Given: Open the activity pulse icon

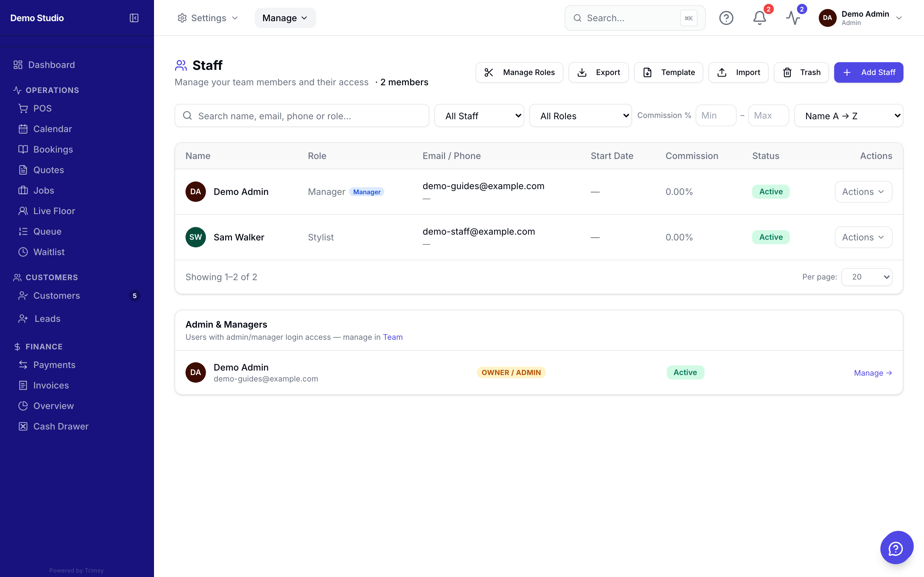Looking at the screenshot, I should click(x=793, y=18).
